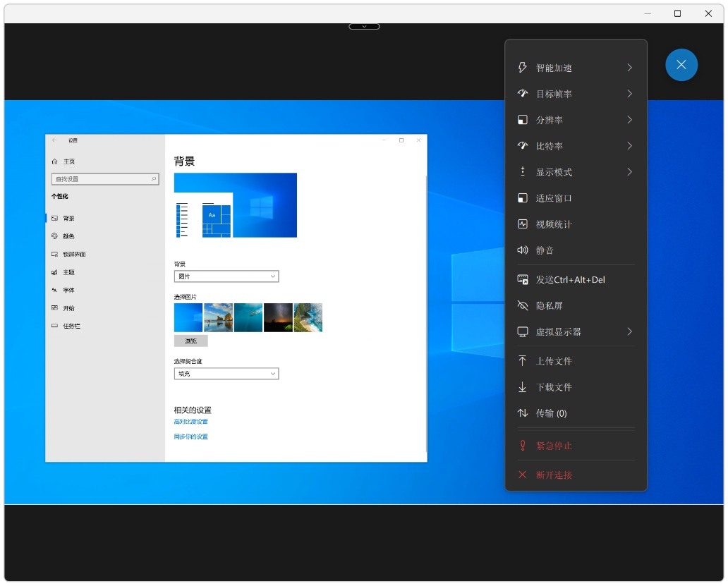This screenshot has height=586, width=728.
Task: Maximize the remote desktop viewer window
Action: 677,13
